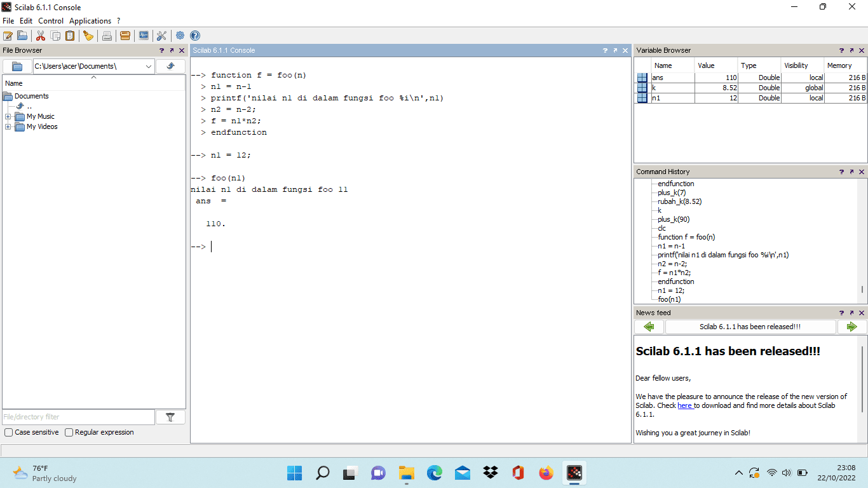Click the Print toolbar icon

(107, 36)
